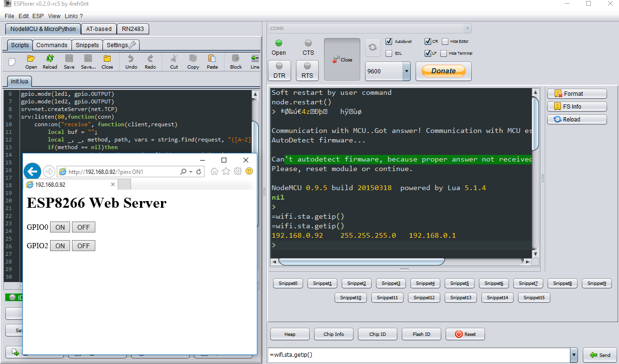
Task: Click the browser forward arrow
Action: (49, 172)
